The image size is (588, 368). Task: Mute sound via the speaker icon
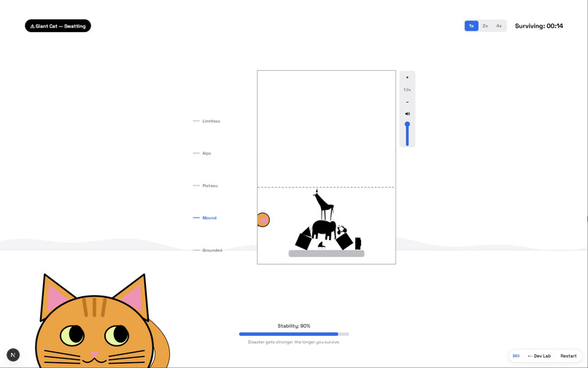coord(407,114)
